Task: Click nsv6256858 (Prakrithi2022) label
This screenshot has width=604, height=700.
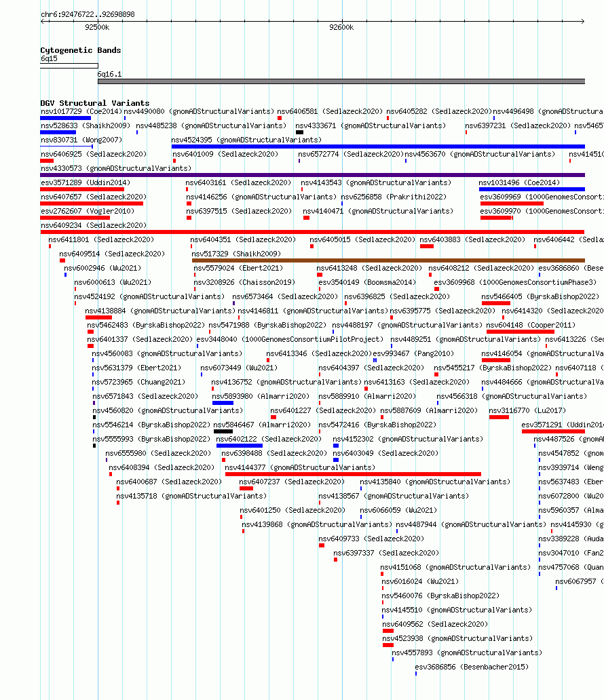Action: tap(394, 197)
